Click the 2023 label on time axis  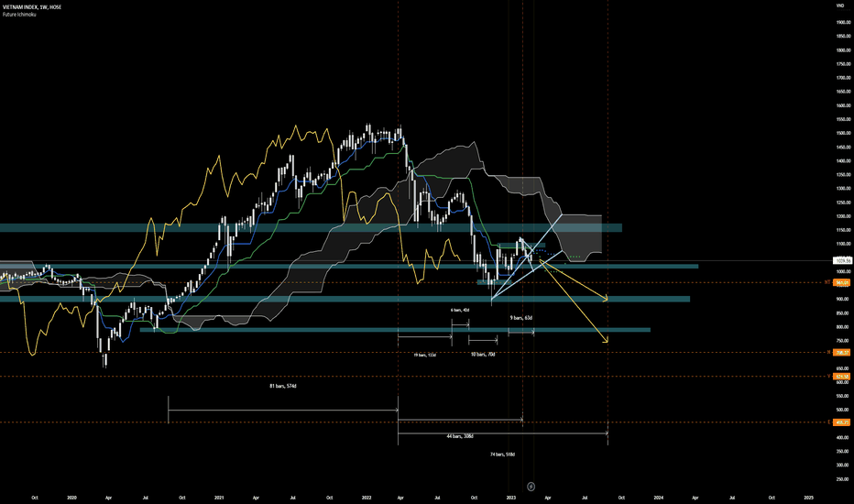[511, 498]
